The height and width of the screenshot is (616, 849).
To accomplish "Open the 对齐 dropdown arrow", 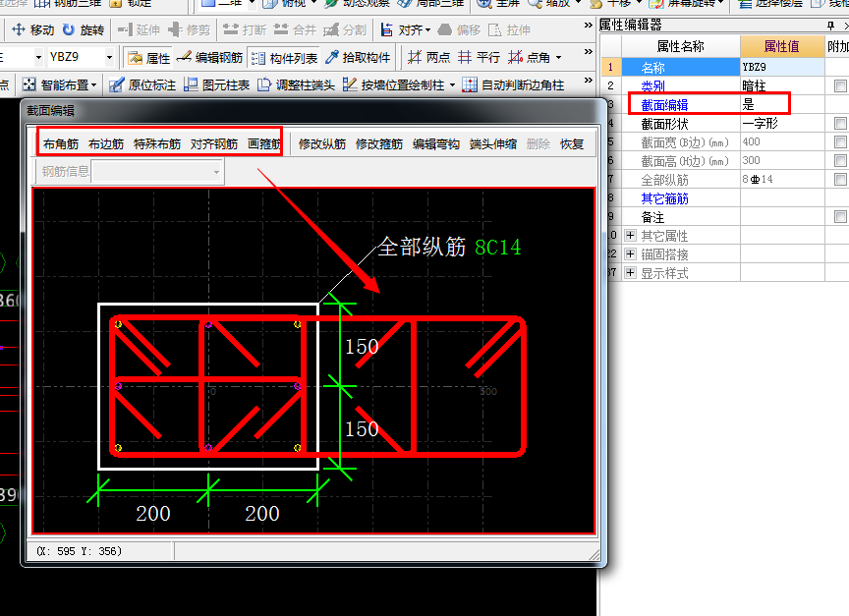I will tap(427, 30).
